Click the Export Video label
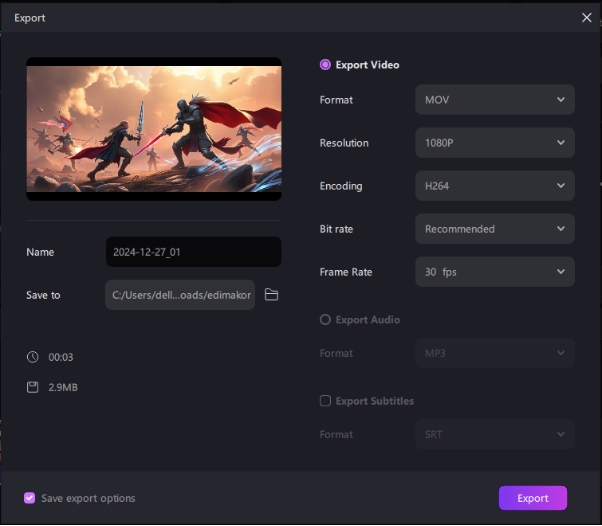602x526 pixels. [367, 65]
